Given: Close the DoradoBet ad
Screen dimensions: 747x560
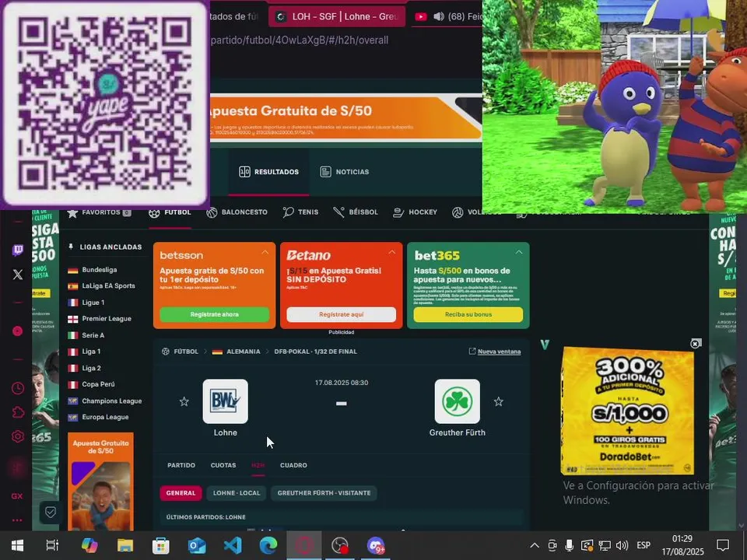Looking at the screenshot, I should (696, 343).
